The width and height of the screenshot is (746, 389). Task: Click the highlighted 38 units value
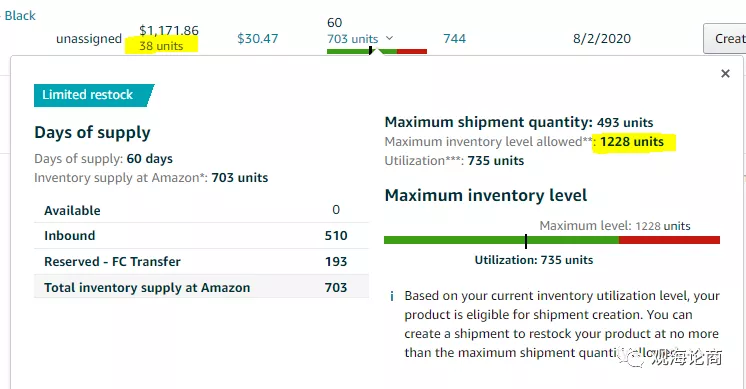click(161, 46)
